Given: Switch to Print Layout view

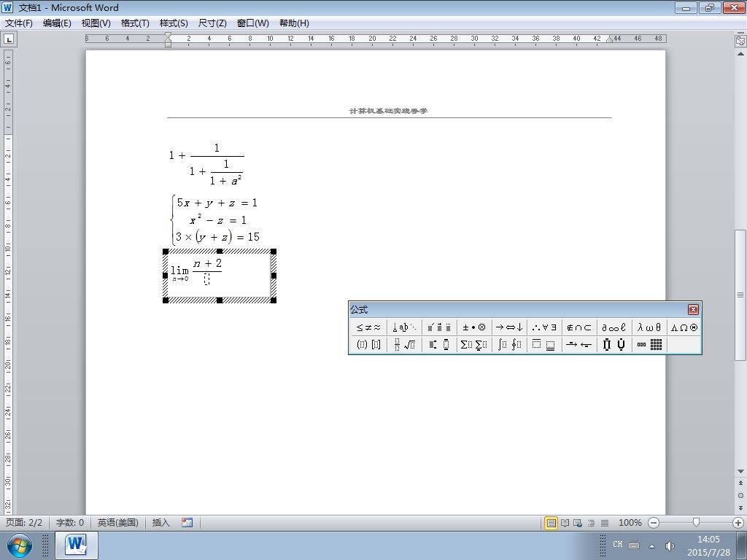Looking at the screenshot, I should click(x=551, y=523).
